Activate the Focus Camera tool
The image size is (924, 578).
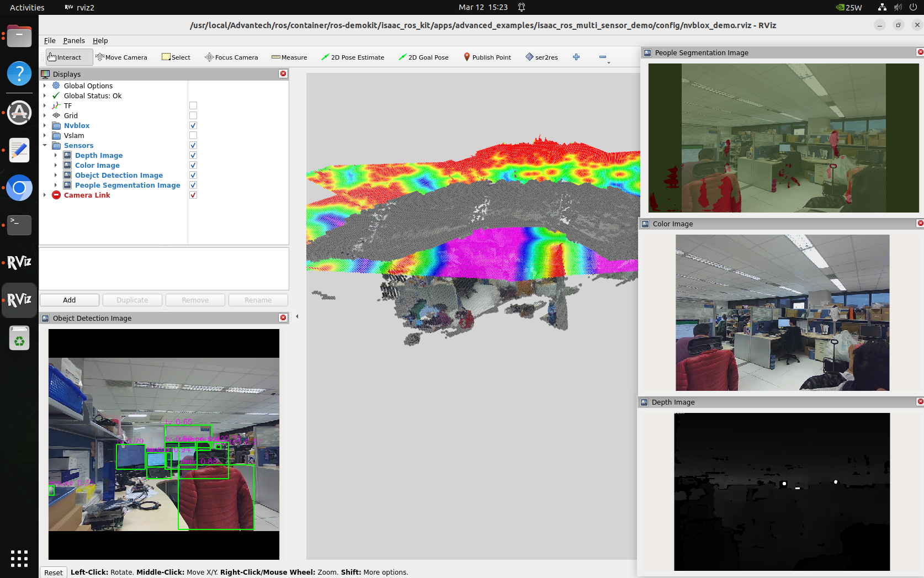tap(231, 57)
